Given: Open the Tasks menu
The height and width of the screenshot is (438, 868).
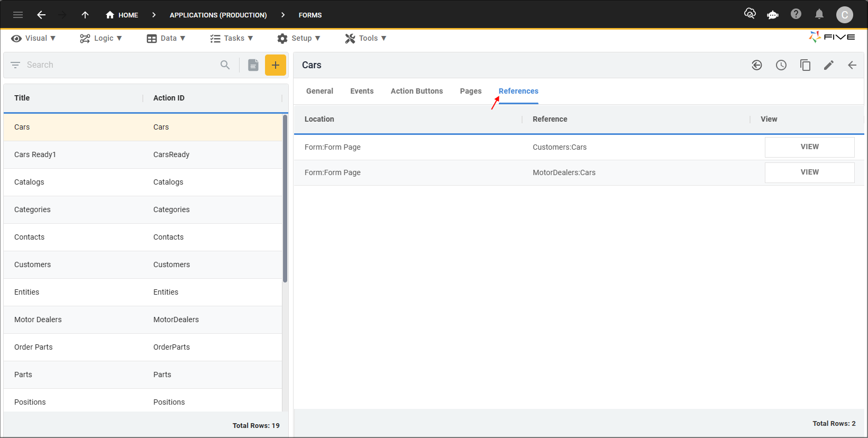Looking at the screenshot, I should tap(232, 38).
